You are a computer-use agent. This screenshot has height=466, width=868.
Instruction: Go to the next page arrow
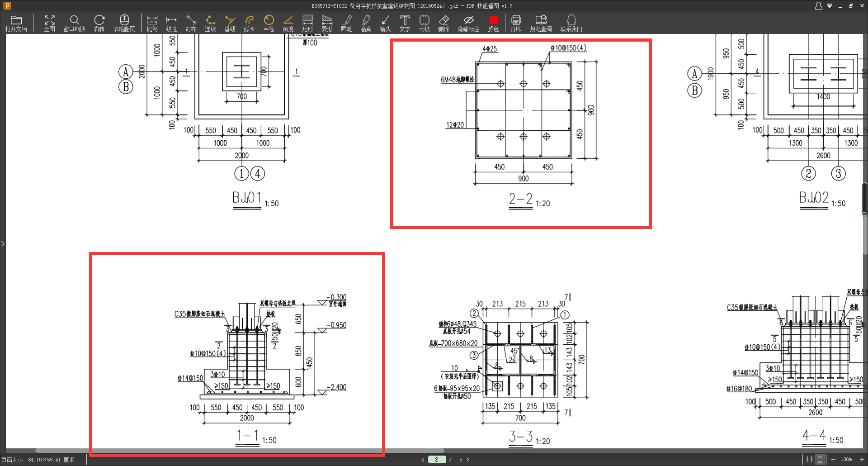pos(467,460)
